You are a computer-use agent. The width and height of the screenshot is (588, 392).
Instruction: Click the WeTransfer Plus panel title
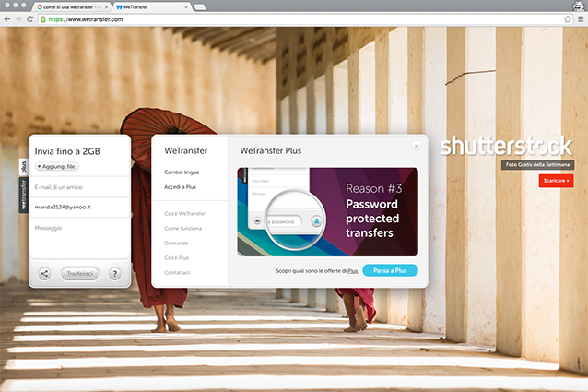click(271, 150)
